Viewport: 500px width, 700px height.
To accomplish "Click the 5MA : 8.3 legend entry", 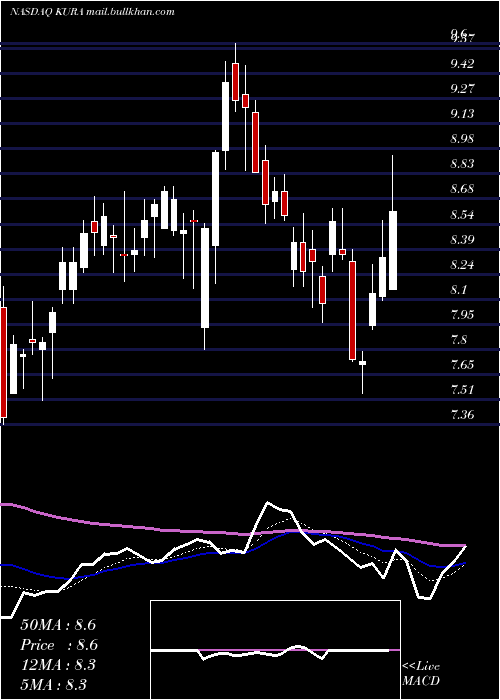I will coord(54,684).
